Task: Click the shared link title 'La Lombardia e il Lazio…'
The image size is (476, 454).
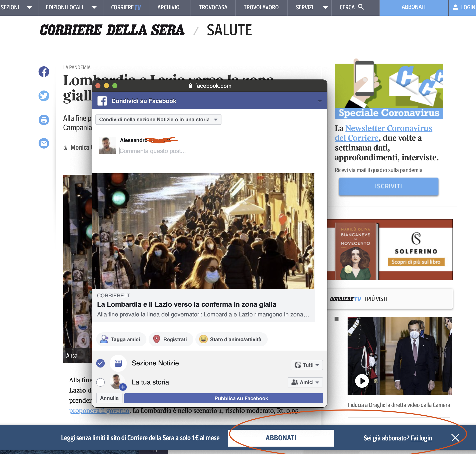Action: pyautogui.click(x=187, y=304)
